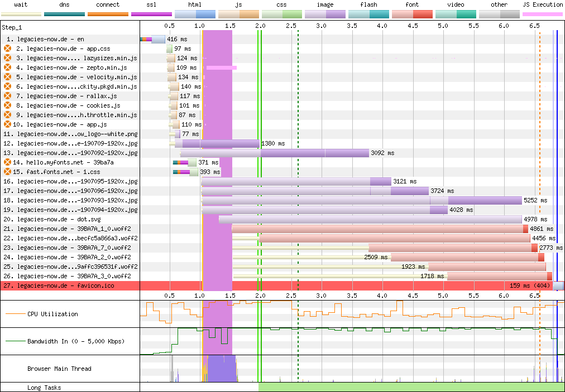Click the Long Tasks label

pyautogui.click(x=44, y=388)
